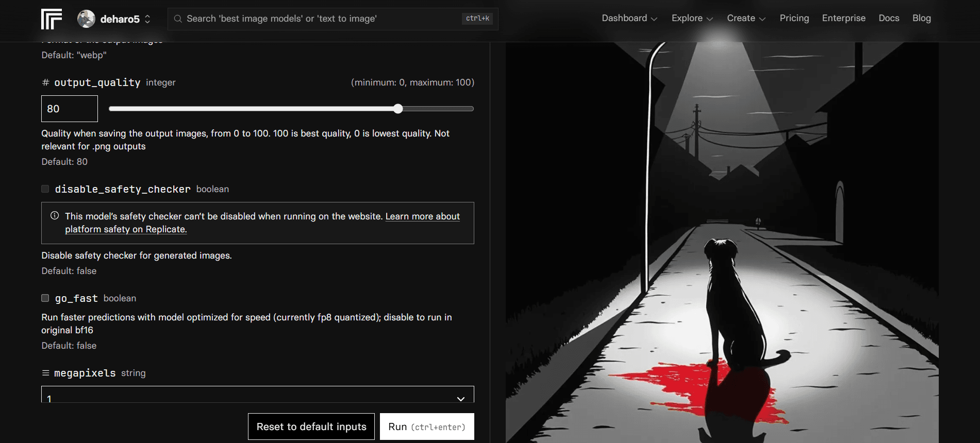Open the Replicate logo home link
980x443 pixels.
pyautogui.click(x=52, y=19)
